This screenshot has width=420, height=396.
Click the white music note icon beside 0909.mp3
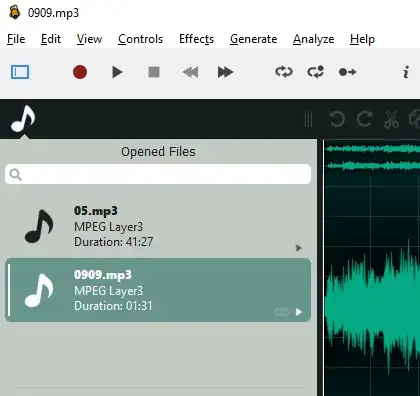point(39,290)
